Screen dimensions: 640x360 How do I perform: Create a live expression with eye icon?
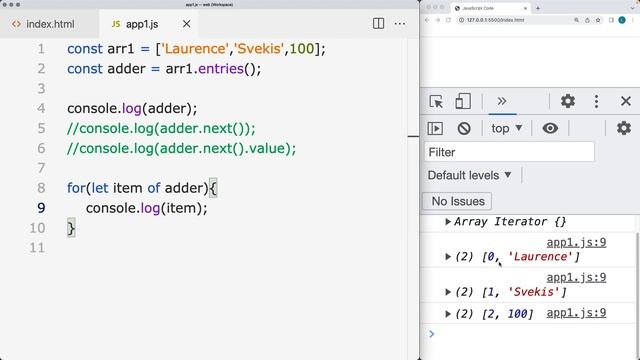[x=550, y=128]
